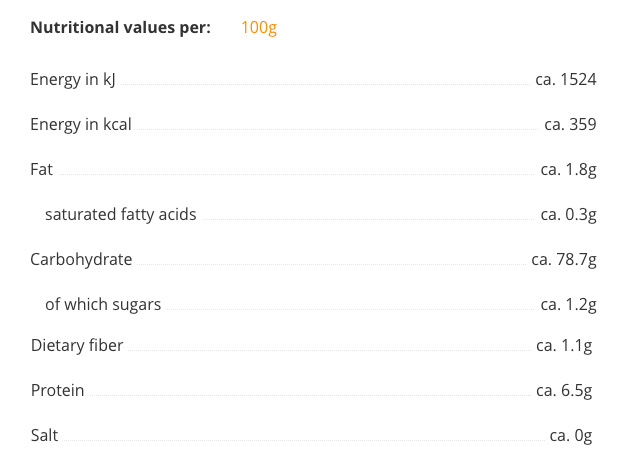Image resolution: width=622 pixels, height=462 pixels.
Task: Click the 'Carbohydrate' row label
Action: pos(81,259)
